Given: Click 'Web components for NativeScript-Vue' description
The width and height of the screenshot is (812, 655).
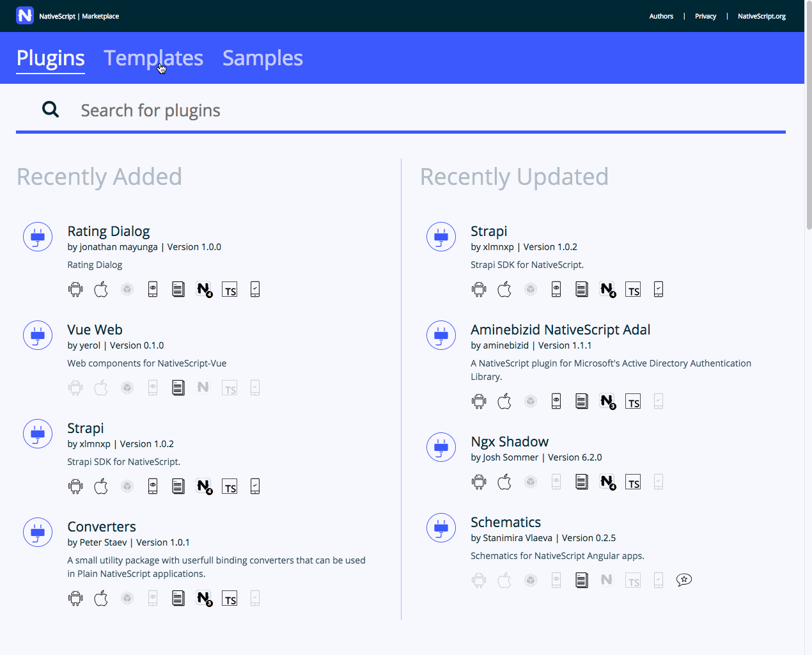Looking at the screenshot, I should (x=147, y=363).
